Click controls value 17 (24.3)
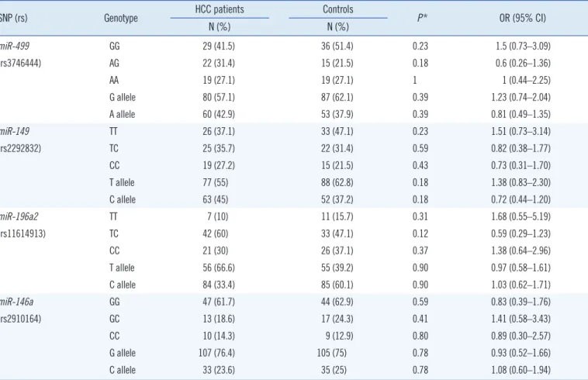The width and height of the screenshot is (588, 380). (337, 319)
